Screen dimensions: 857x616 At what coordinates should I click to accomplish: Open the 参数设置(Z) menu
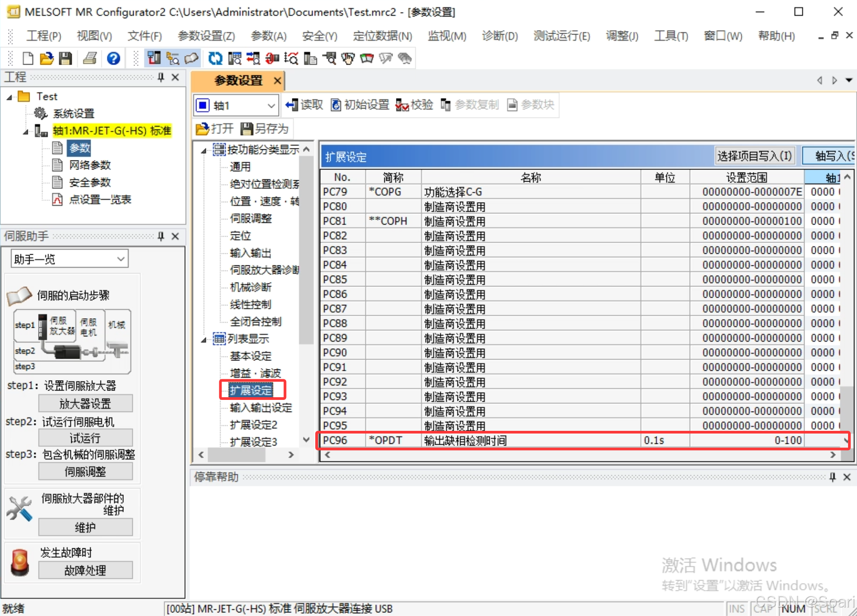click(206, 35)
